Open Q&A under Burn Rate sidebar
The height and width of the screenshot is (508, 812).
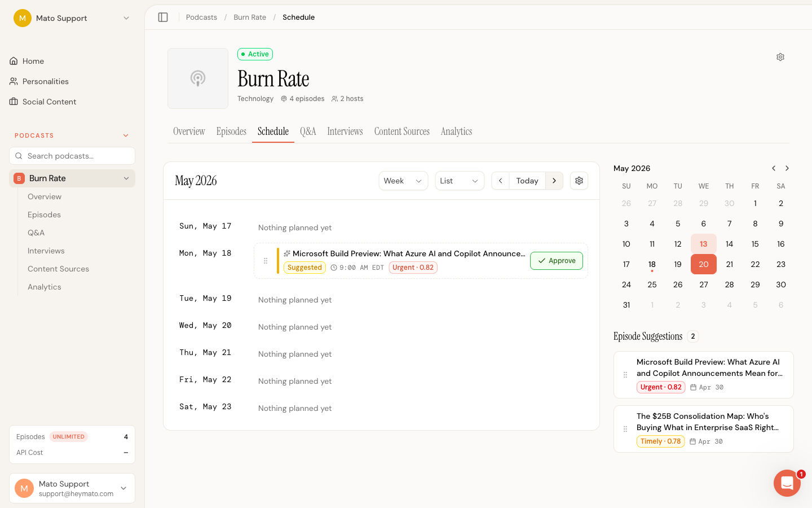click(36, 233)
